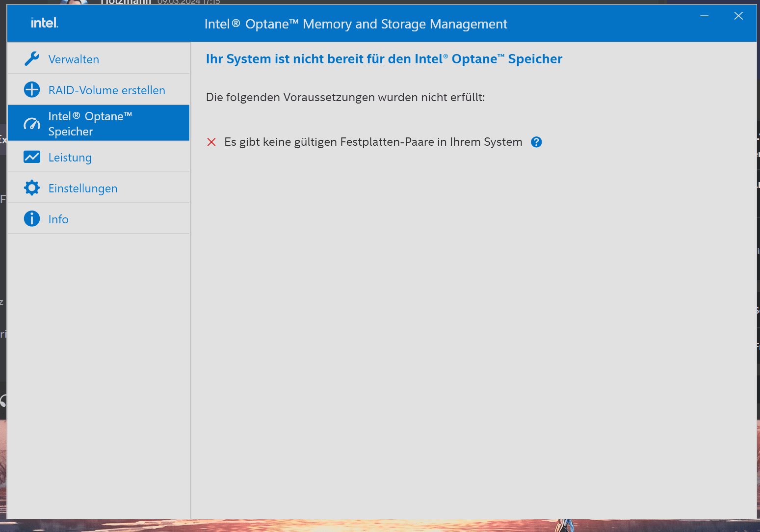760x532 pixels.
Task: Click the chart icon beside Leistung
Action: [32, 157]
